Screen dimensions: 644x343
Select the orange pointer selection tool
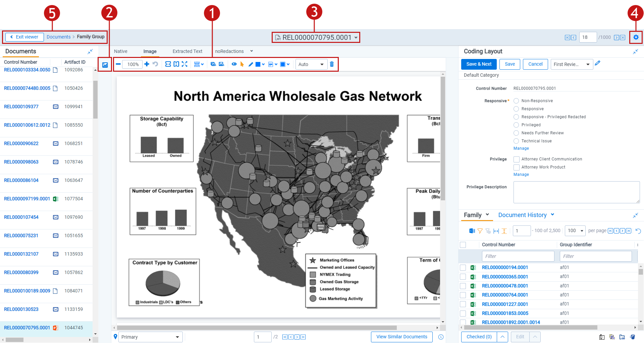tap(242, 64)
